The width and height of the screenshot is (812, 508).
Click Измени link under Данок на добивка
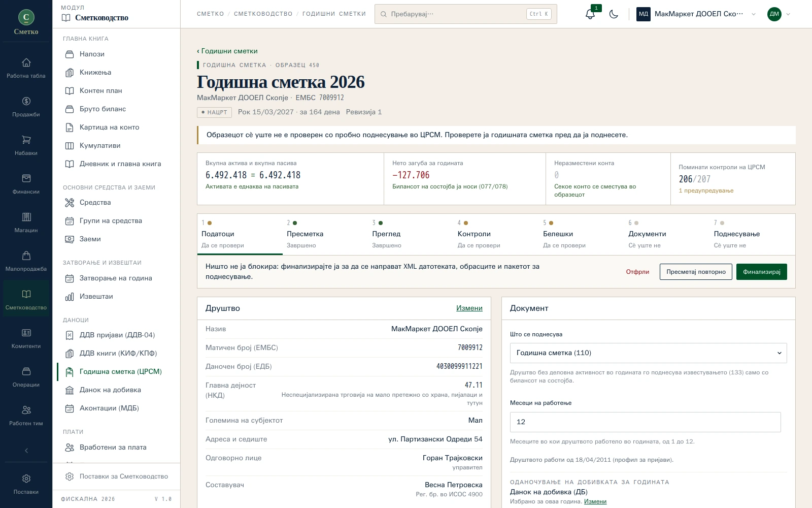(x=595, y=501)
